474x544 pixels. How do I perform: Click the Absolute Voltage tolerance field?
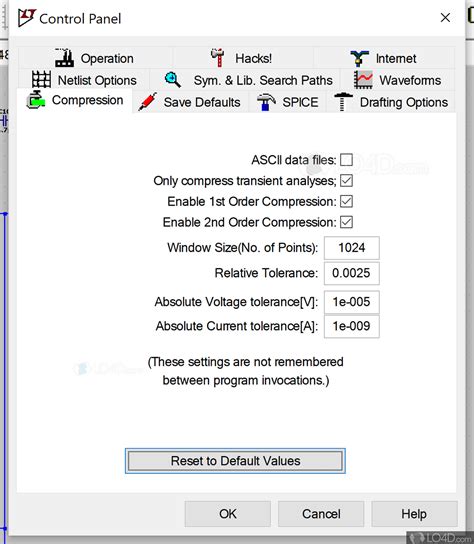(x=352, y=302)
